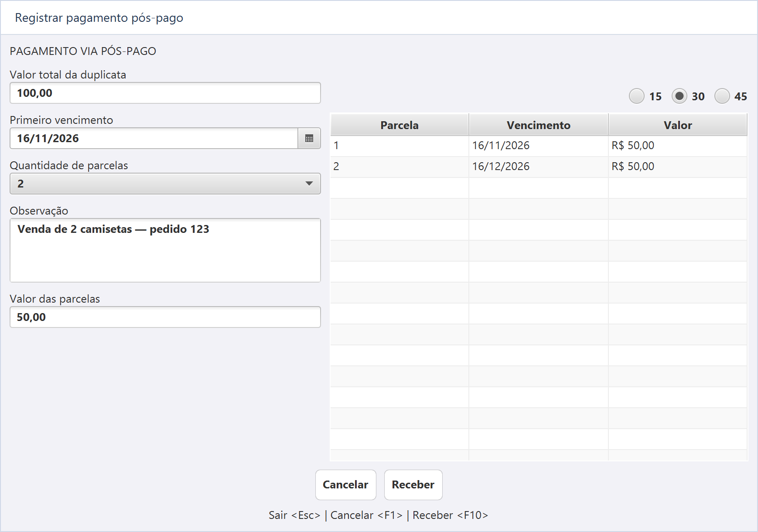Click the Primeiro vencimento date field
Viewport: 758px width, 532px height.
(154, 138)
